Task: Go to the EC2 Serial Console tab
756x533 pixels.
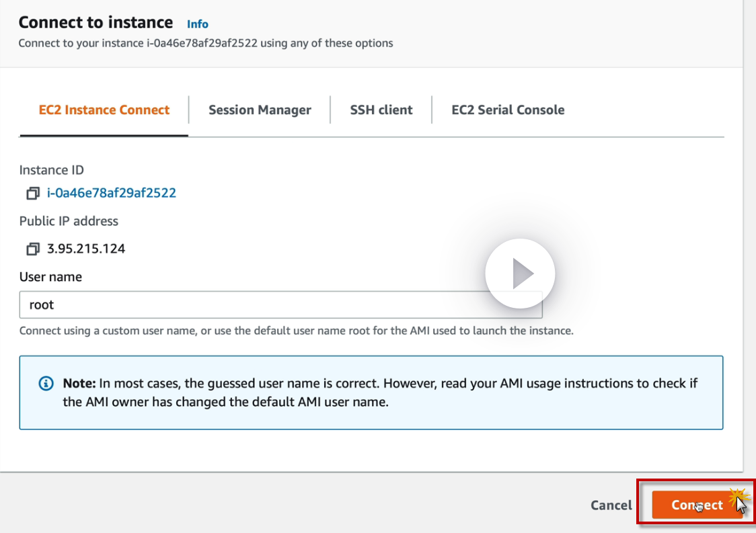Action: pyautogui.click(x=508, y=110)
